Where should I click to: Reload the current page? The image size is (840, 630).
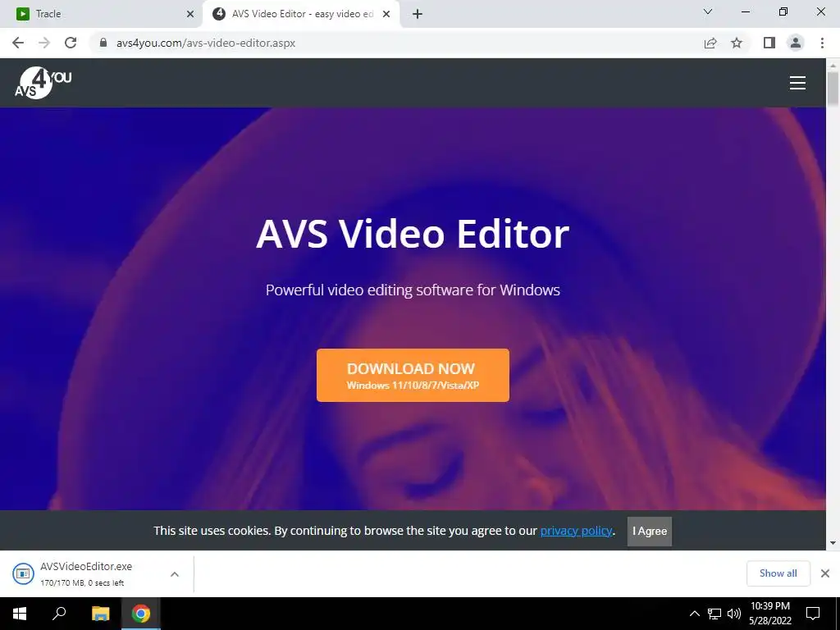tap(71, 43)
